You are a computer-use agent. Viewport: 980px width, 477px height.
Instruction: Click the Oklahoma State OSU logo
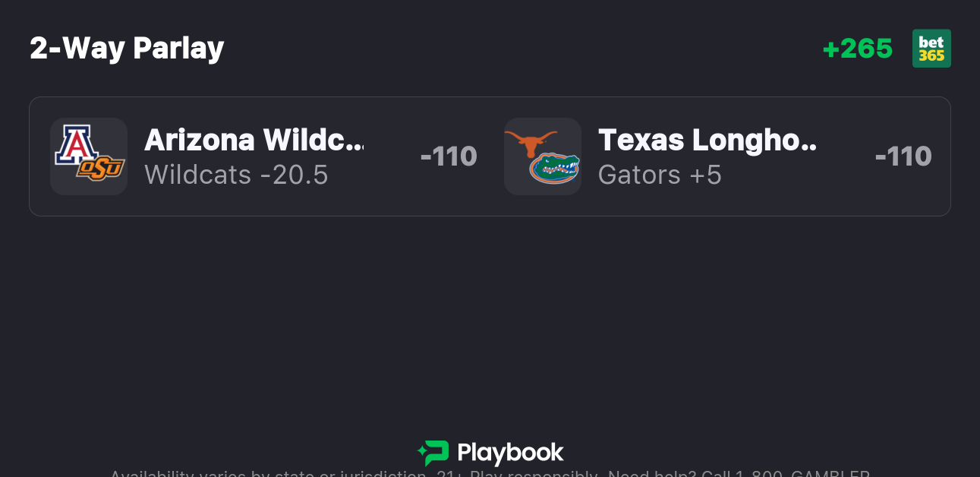click(x=101, y=169)
